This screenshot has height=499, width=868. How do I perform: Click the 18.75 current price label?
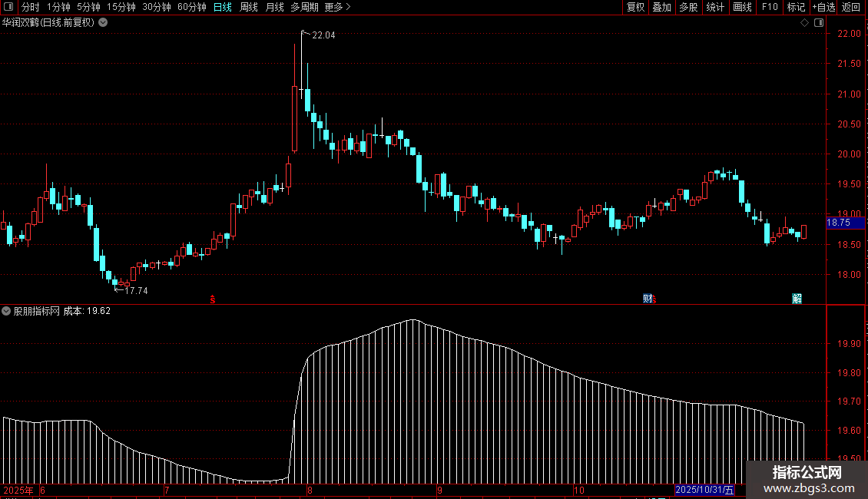(845, 223)
